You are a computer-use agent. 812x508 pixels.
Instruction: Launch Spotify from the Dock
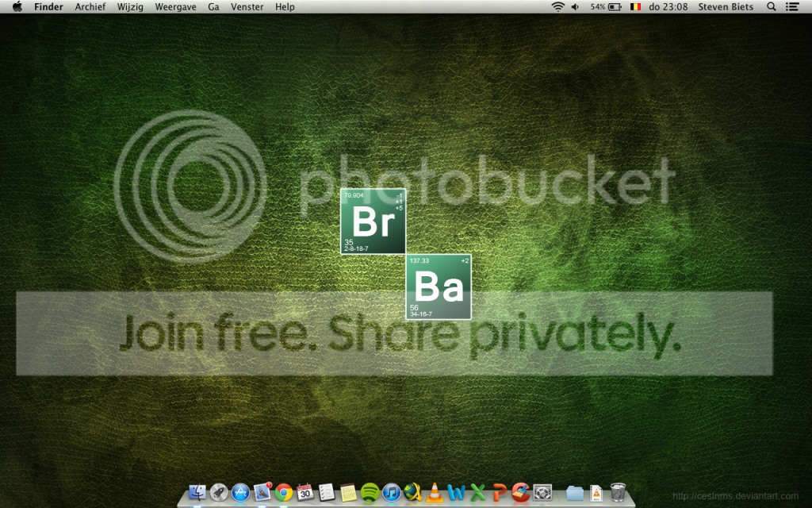370,492
